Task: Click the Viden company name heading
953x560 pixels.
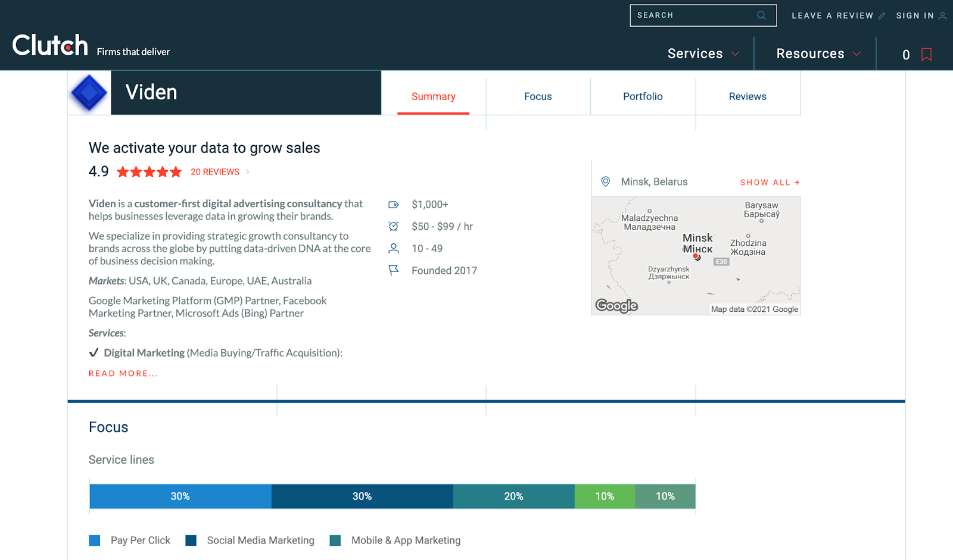Action: tap(151, 93)
